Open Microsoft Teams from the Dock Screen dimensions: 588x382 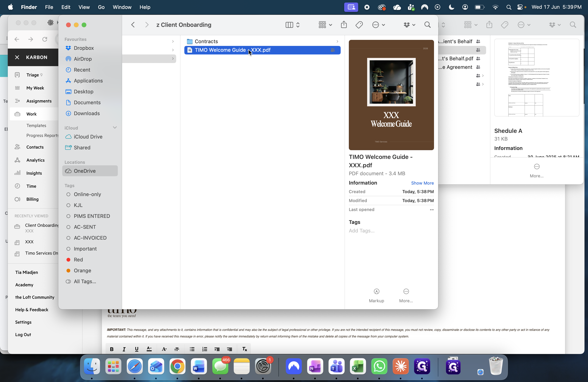[x=336, y=366]
